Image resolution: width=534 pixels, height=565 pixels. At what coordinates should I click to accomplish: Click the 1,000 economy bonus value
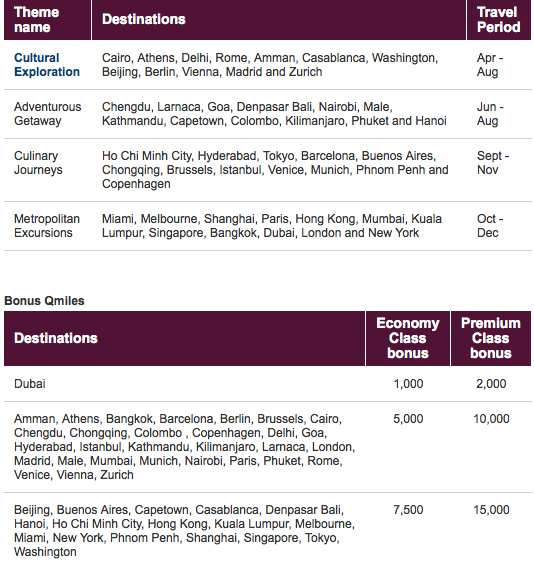(x=408, y=384)
